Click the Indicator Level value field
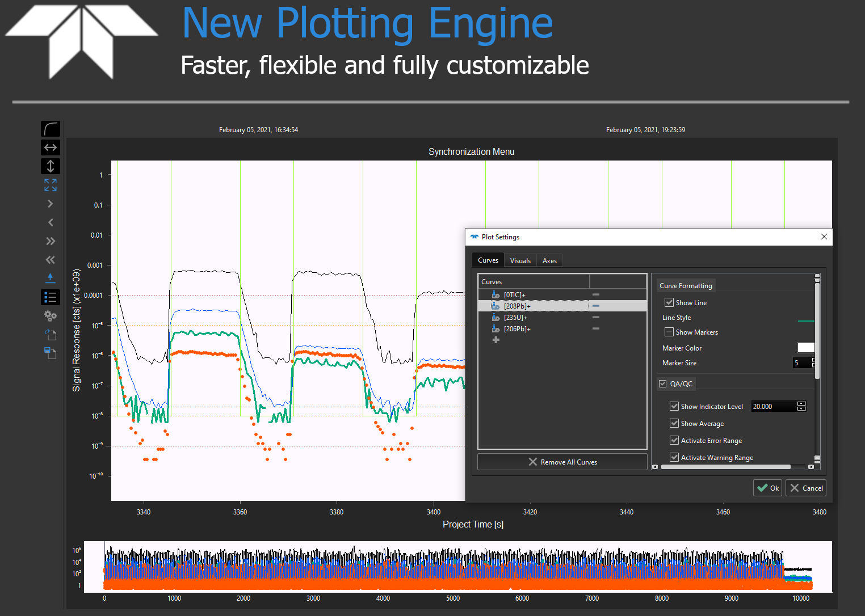 pos(774,406)
